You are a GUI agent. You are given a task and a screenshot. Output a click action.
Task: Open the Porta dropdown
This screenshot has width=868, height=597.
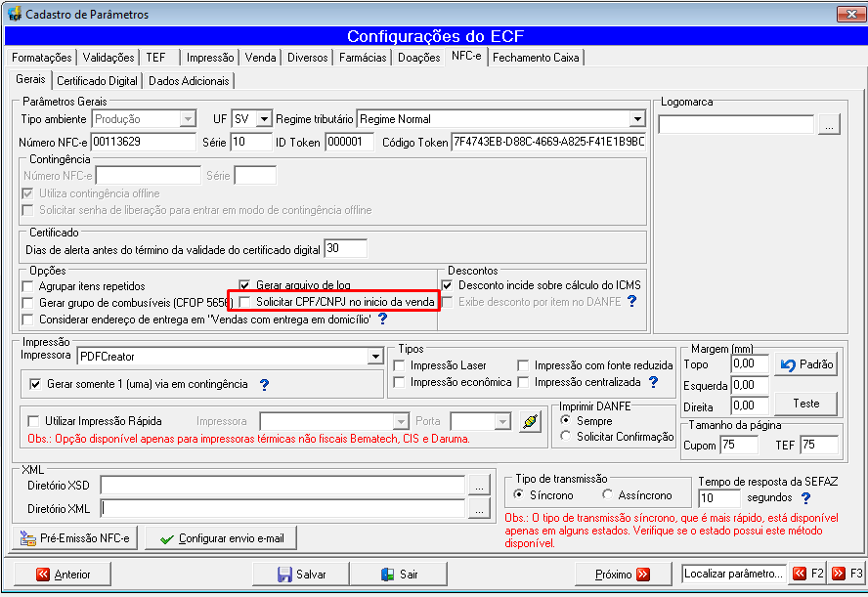click(502, 421)
